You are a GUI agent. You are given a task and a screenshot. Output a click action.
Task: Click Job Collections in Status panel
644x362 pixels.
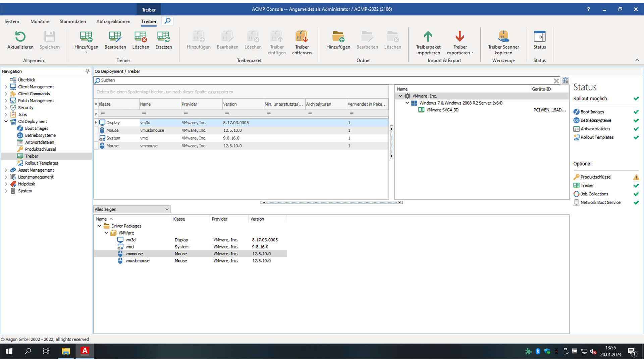tap(594, 194)
